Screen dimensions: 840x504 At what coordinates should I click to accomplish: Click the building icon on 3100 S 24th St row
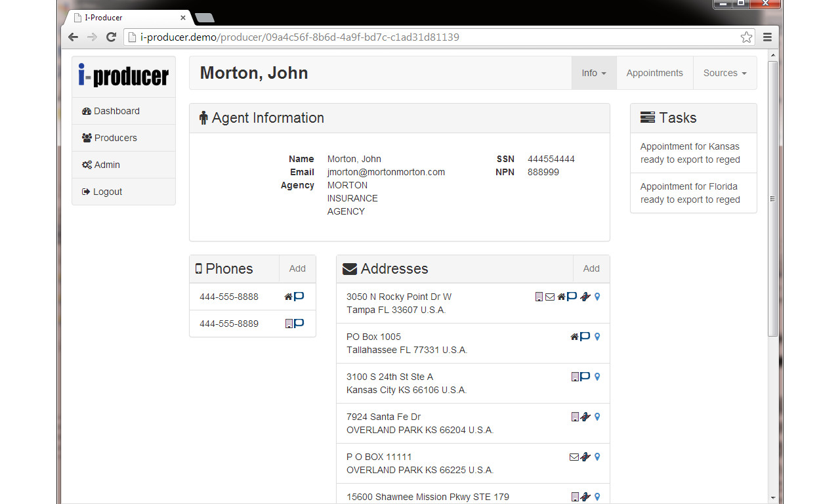click(576, 377)
